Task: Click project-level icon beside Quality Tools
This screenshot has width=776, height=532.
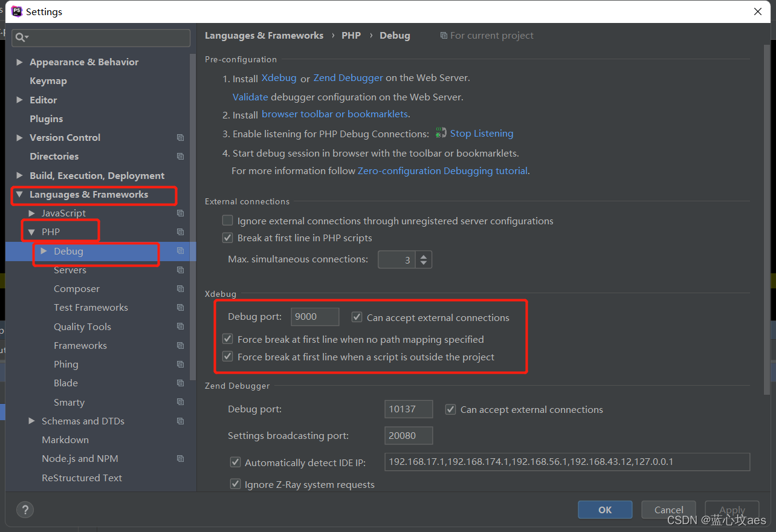Action: tap(180, 326)
